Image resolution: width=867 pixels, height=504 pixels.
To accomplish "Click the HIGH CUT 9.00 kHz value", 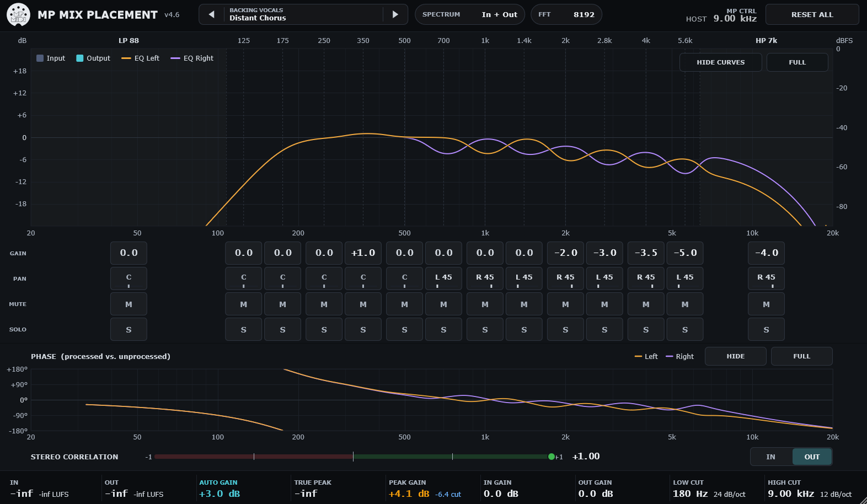I will pyautogui.click(x=791, y=494).
